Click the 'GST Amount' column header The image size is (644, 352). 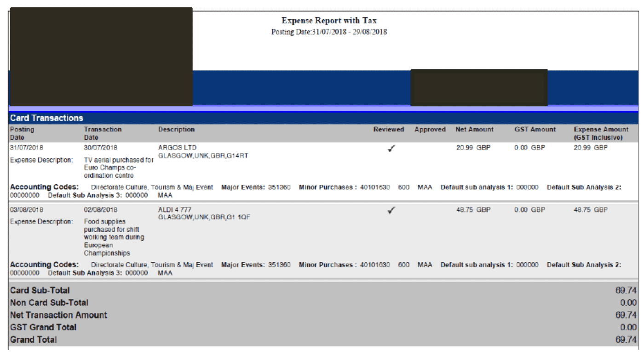(535, 130)
